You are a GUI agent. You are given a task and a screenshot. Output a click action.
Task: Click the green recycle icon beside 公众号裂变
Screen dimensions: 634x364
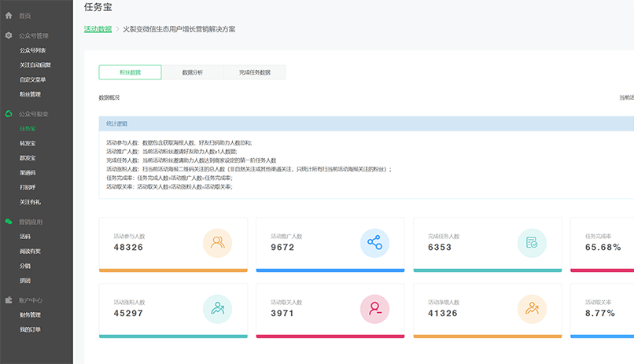[9, 114]
